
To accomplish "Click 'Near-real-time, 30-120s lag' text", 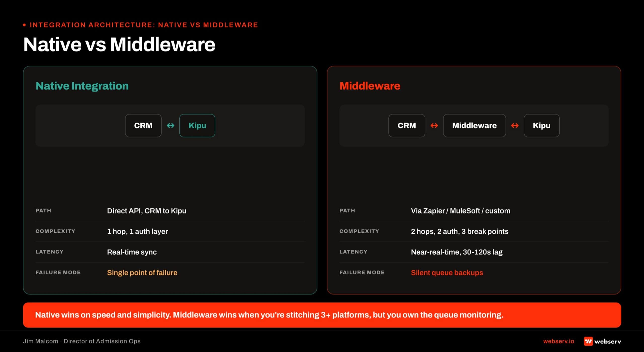I will point(457,252).
